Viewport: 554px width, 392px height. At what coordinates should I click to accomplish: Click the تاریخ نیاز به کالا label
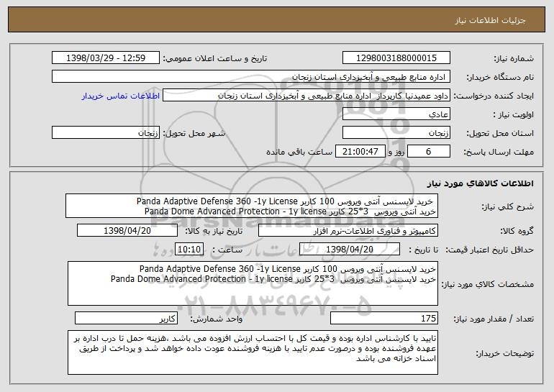coord(214,232)
